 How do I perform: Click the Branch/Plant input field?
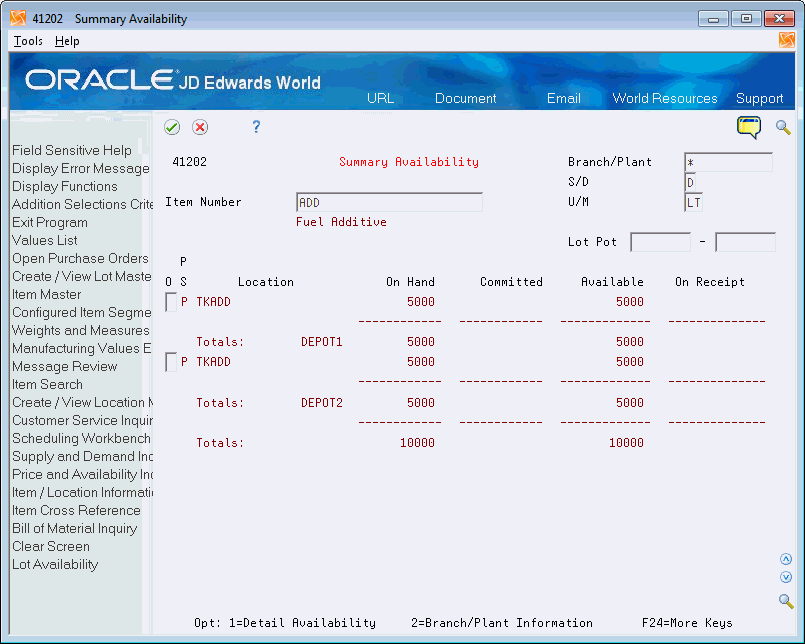pos(729,162)
